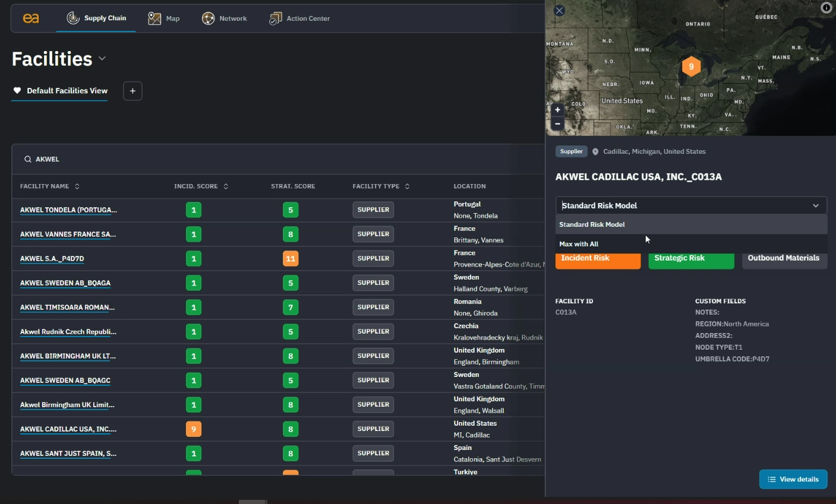Click the map info icon

(x=826, y=8)
